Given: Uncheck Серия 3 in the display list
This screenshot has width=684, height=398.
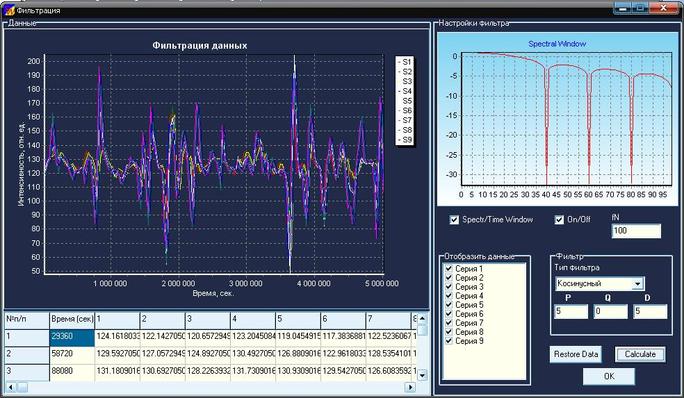Looking at the screenshot, I should (448, 287).
